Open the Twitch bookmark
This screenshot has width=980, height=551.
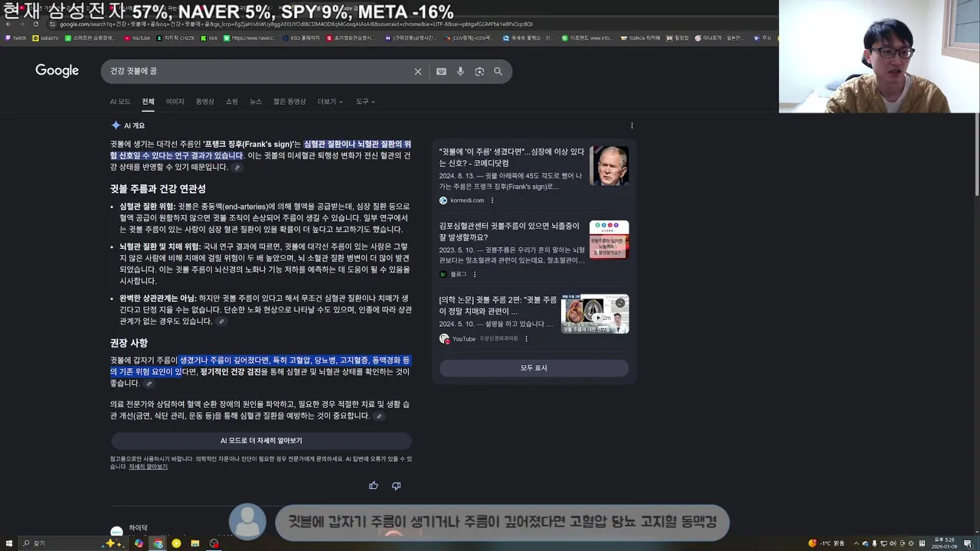pos(15,37)
